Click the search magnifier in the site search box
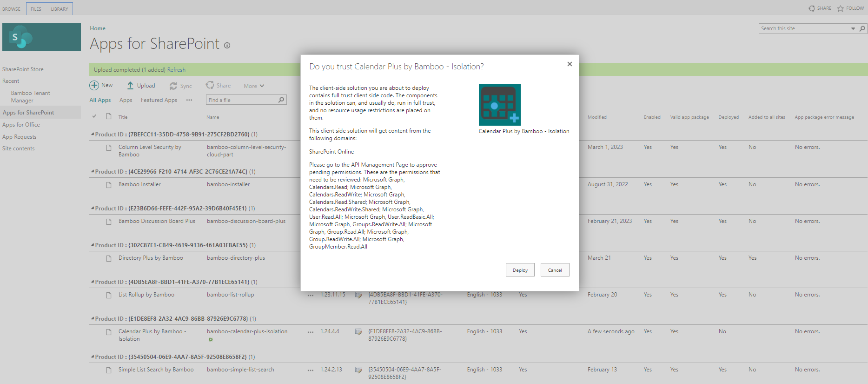The width and height of the screenshot is (868, 384). [x=862, y=28]
